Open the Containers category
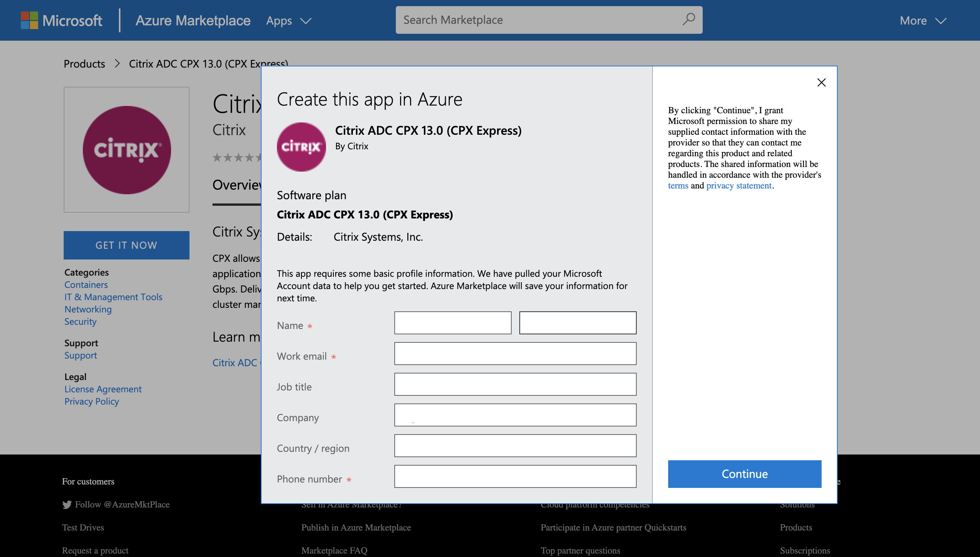Image resolution: width=980 pixels, height=557 pixels. tap(86, 285)
